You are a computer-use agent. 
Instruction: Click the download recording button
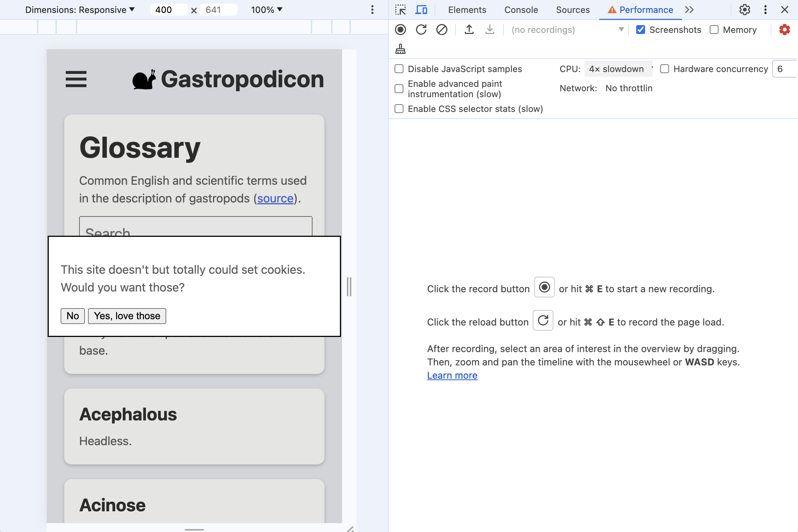tap(489, 29)
